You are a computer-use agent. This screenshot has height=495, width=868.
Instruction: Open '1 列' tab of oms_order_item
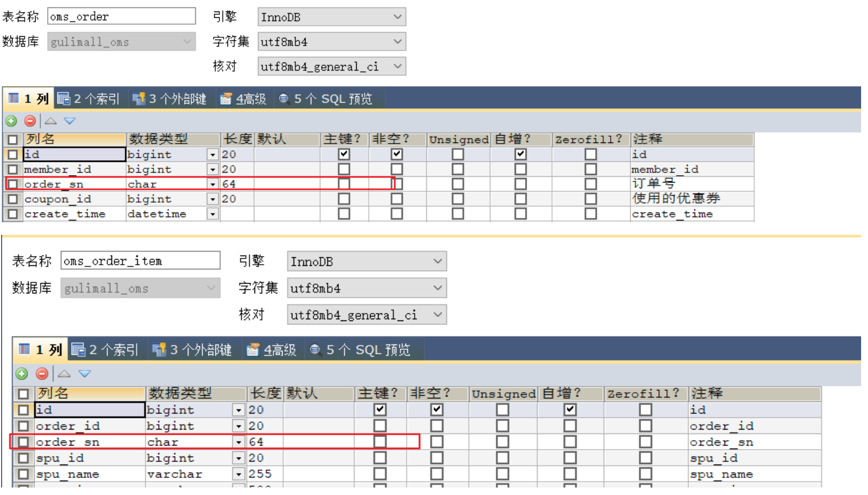(40, 350)
